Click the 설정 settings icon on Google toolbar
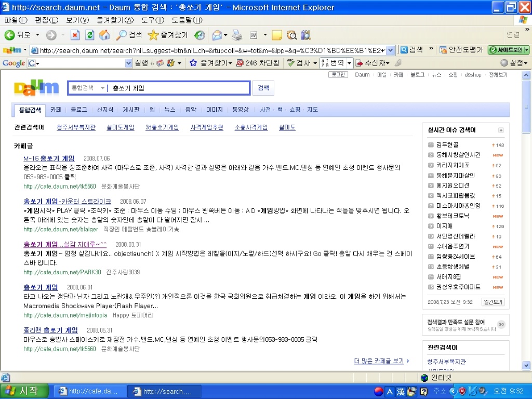The width and height of the screenshot is (532, 399). pos(504,63)
